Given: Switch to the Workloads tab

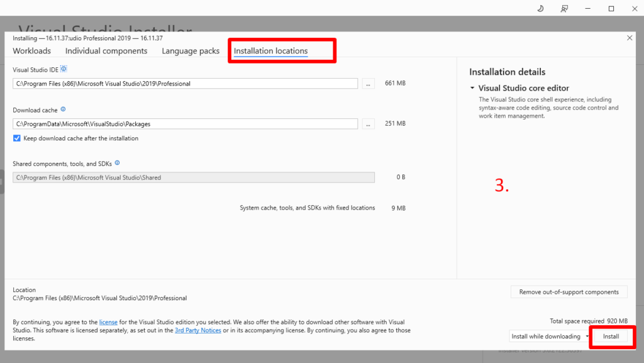Looking at the screenshot, I should pyautogui.click(x=31, y=51).
